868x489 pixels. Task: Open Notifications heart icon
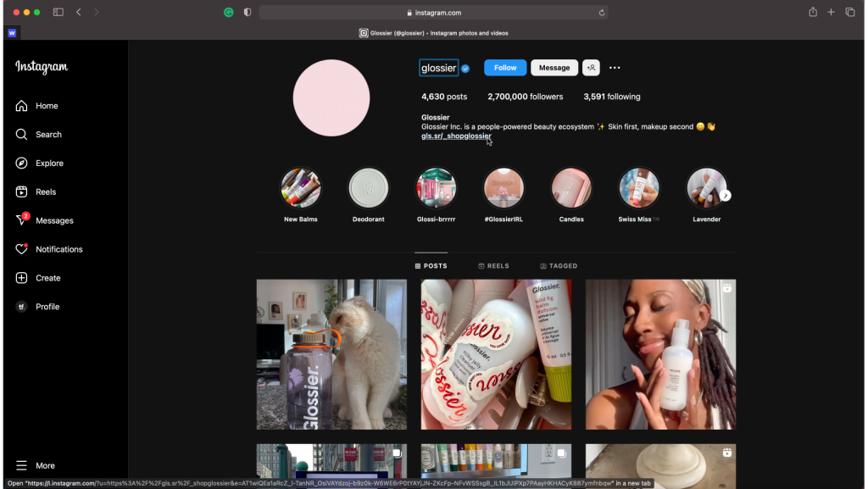tap(21, 249)
